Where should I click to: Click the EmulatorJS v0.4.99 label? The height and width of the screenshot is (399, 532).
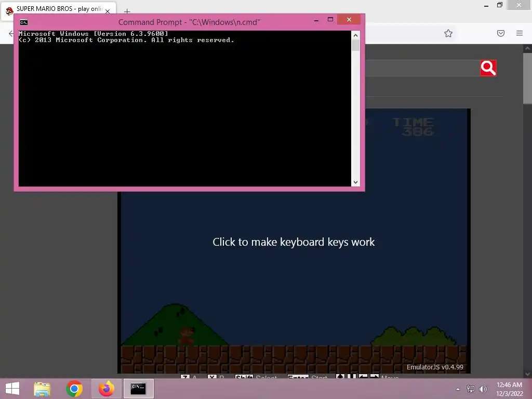click(435, 367)
